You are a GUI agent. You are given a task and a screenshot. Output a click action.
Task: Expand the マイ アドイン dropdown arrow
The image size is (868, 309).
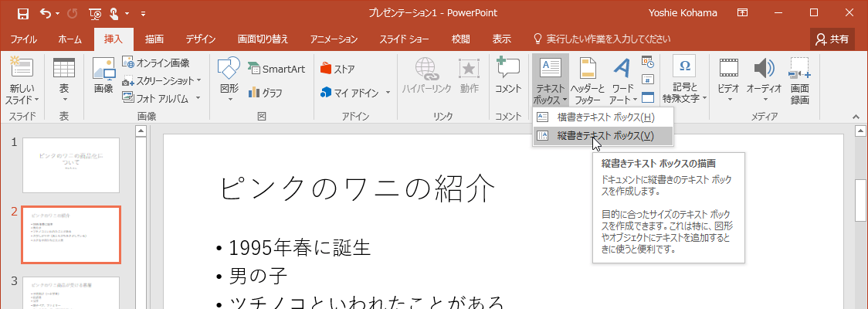coord(388,93)
